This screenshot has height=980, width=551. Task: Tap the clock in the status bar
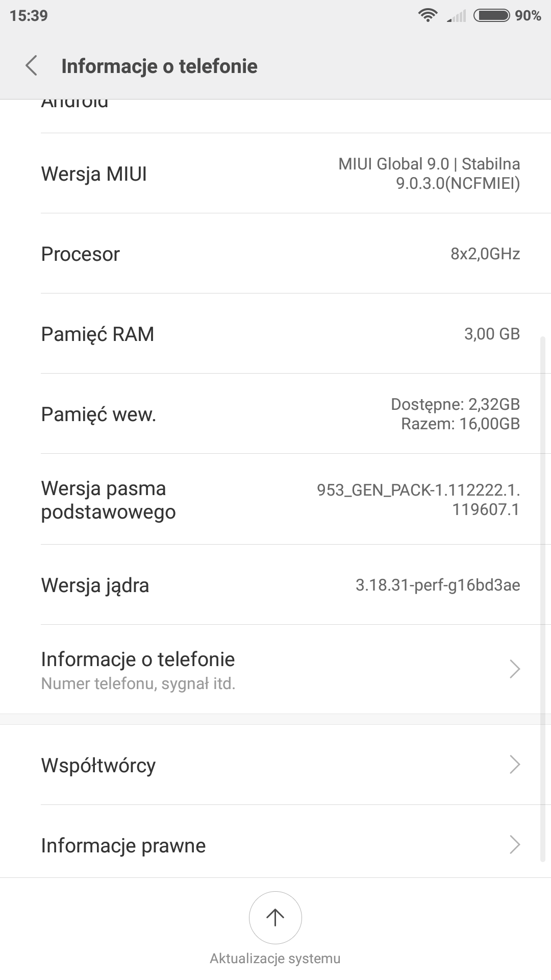point(29,16)
